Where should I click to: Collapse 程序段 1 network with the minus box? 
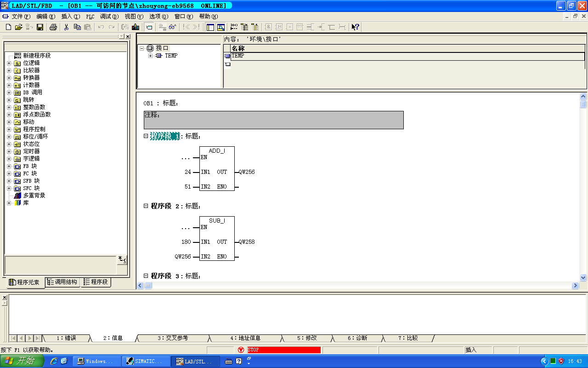(x=146, y=136)
